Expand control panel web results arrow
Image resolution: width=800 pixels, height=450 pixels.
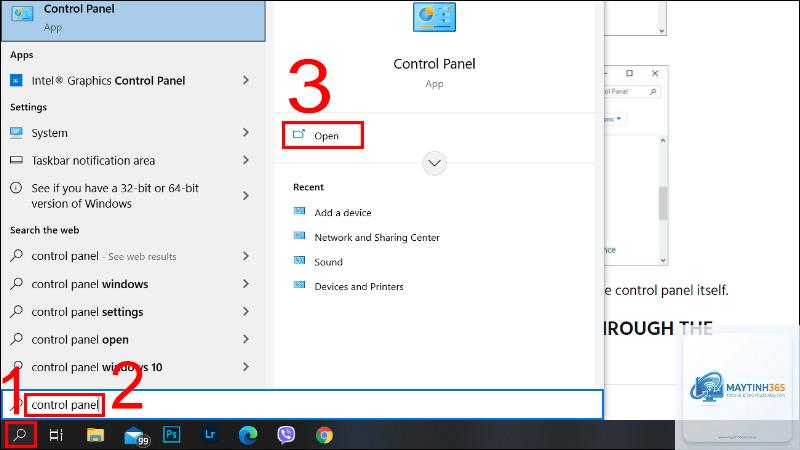246,256
